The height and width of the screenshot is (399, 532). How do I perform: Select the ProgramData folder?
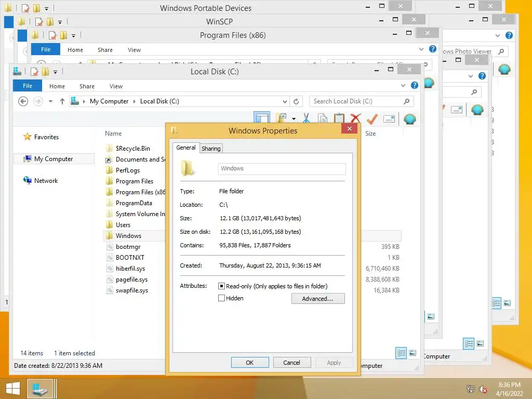[134, 203]
